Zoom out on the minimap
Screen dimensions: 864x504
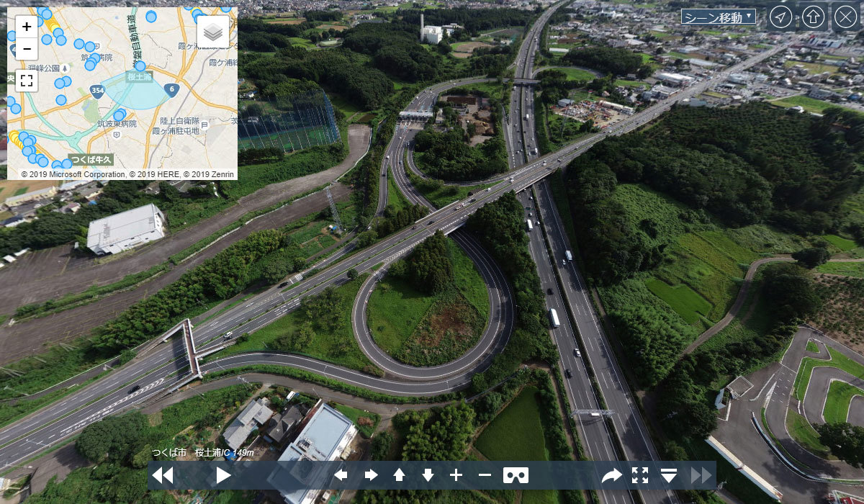27,48
